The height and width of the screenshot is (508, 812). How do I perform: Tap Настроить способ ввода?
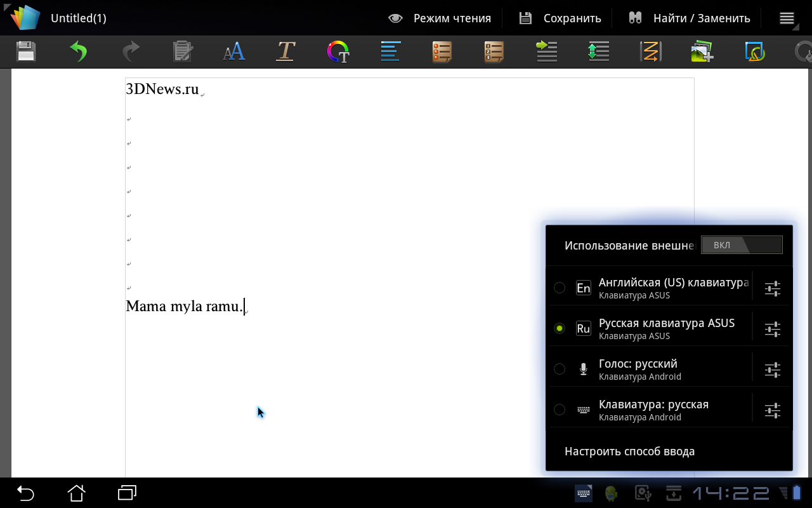coord(629,451)
